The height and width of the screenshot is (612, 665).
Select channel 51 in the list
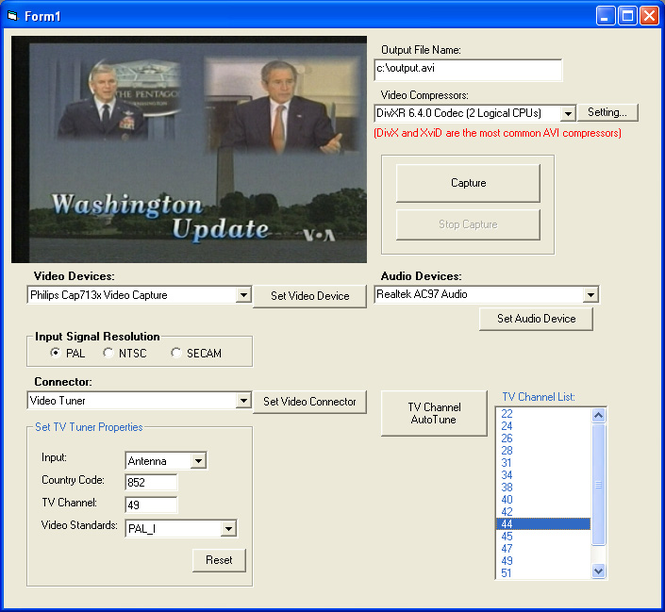point(543,573)
